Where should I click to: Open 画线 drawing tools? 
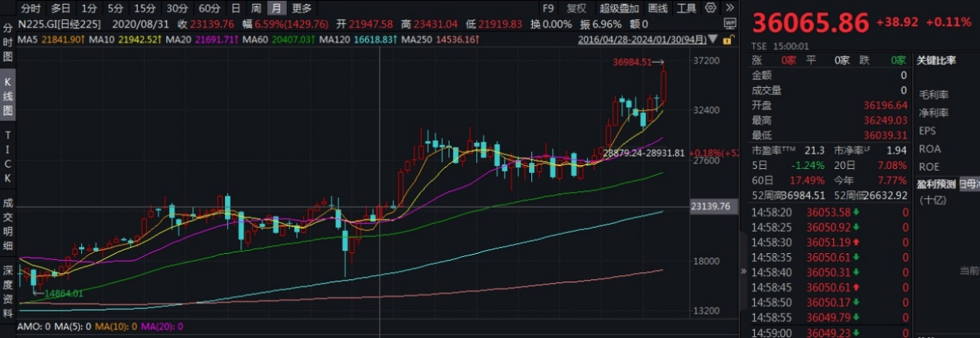click(658, 8)
